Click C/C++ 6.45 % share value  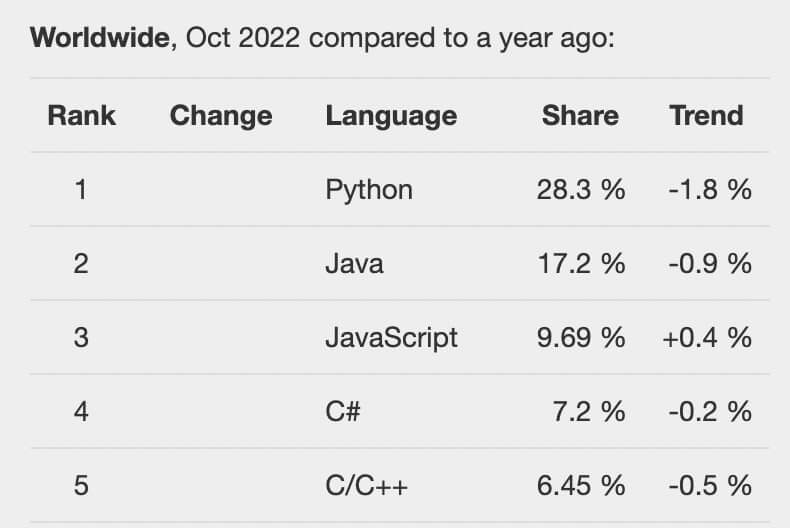pos(581,486)
